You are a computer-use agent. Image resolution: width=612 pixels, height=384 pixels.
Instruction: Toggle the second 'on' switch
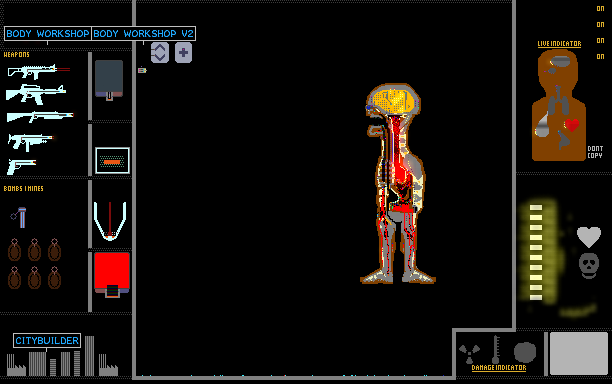coord(600,25)
